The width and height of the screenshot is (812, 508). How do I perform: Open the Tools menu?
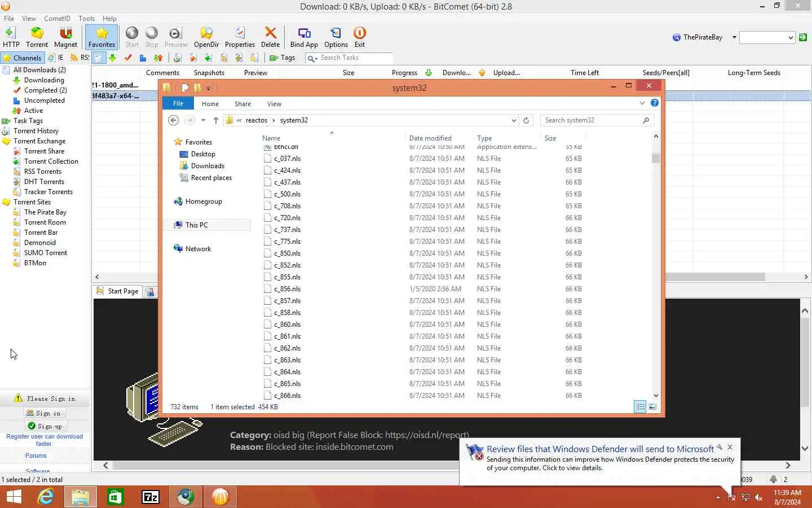[86, 18]
